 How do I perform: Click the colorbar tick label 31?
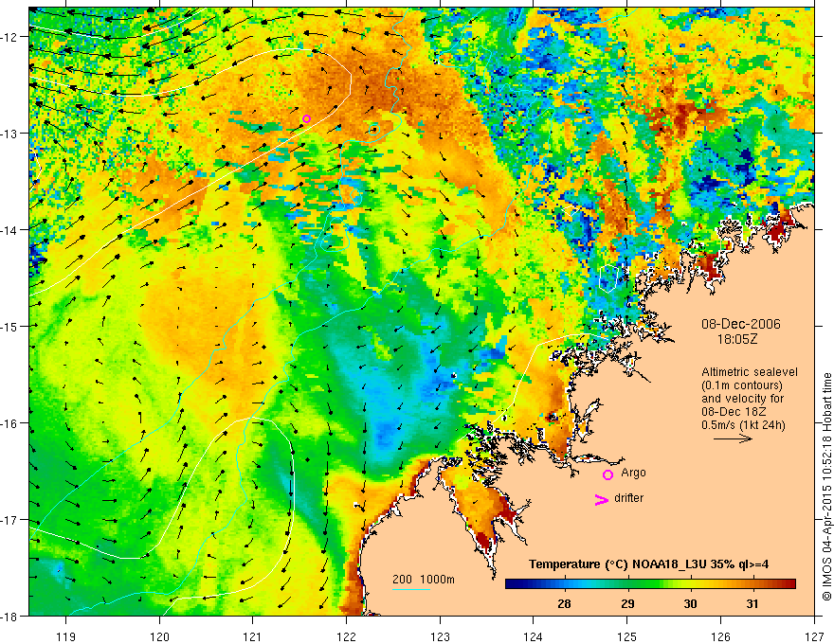(752, 603)
